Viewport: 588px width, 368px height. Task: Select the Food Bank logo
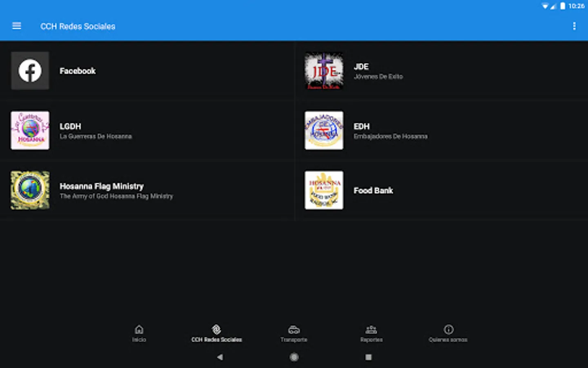323,190
